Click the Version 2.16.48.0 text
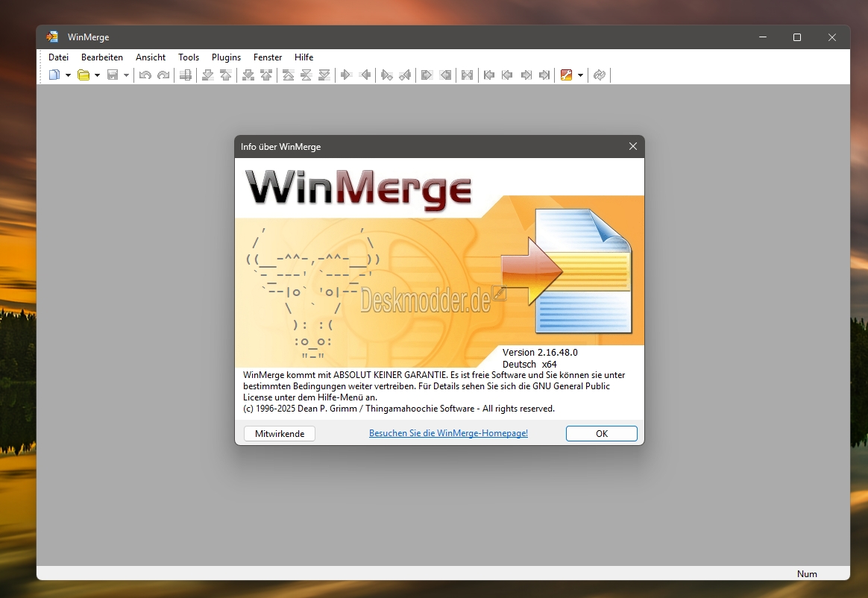Viewport: 868px width, 598px height. click(540, 352)
